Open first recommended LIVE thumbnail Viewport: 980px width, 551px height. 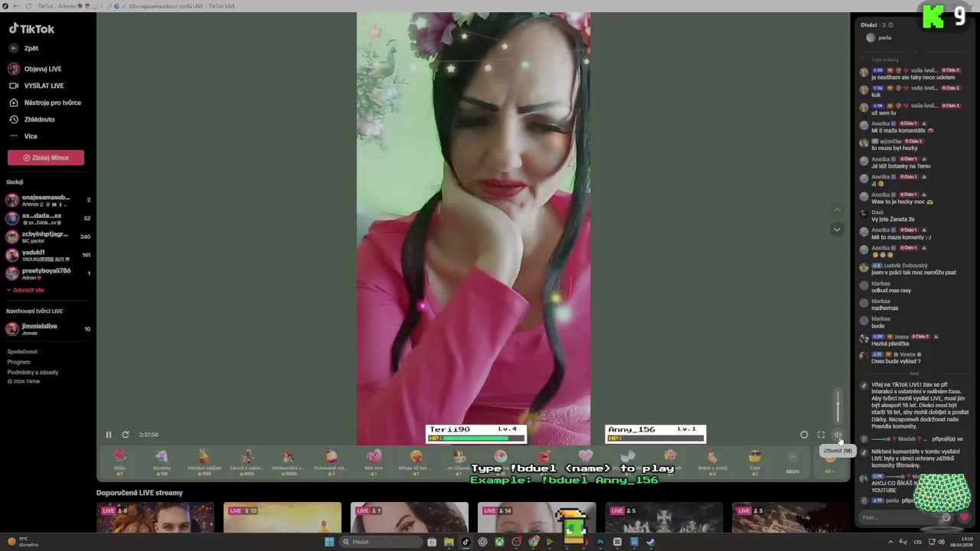click(x=155, y=517)
